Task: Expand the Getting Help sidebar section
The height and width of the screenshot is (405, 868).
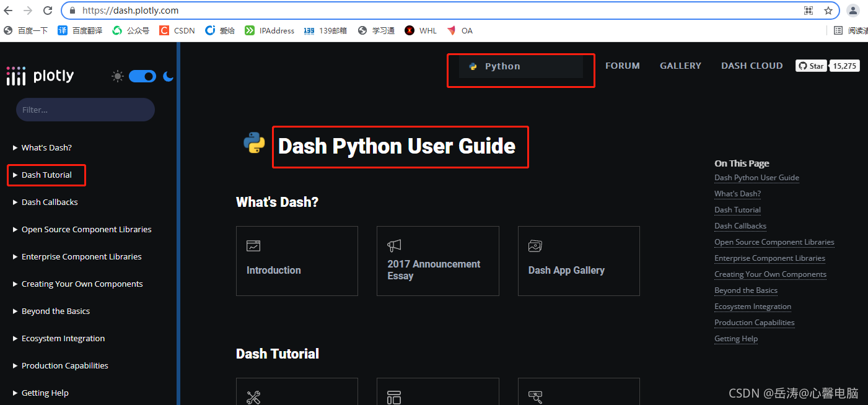Action: pos(41,393)
